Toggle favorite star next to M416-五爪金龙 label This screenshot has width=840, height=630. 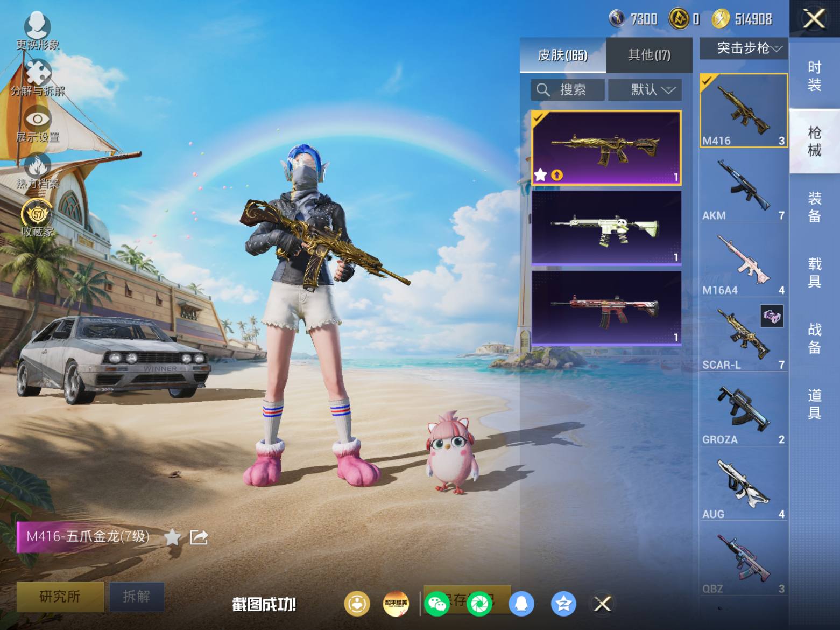(x=172, y=537)
